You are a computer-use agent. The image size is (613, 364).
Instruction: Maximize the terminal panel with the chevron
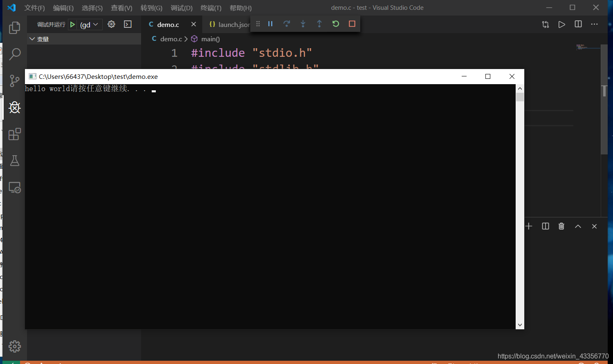pyautogui.click(x=578, y=226)
